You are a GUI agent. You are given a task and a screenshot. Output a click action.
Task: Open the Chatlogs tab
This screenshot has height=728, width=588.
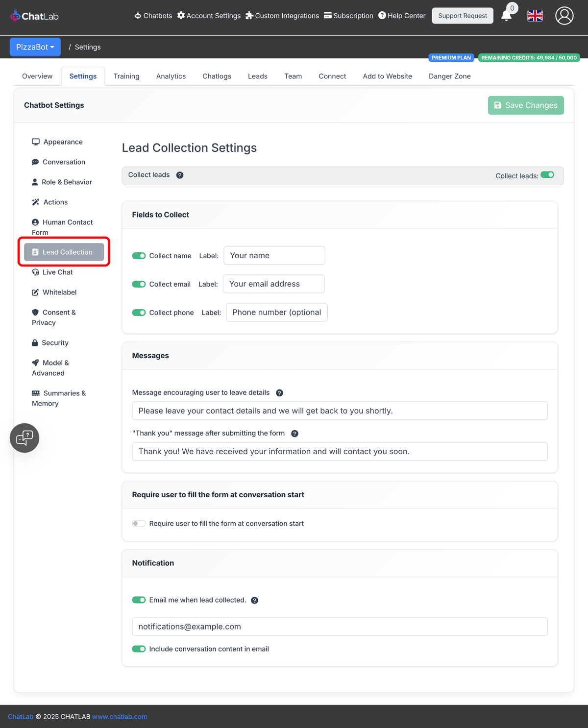217,76
